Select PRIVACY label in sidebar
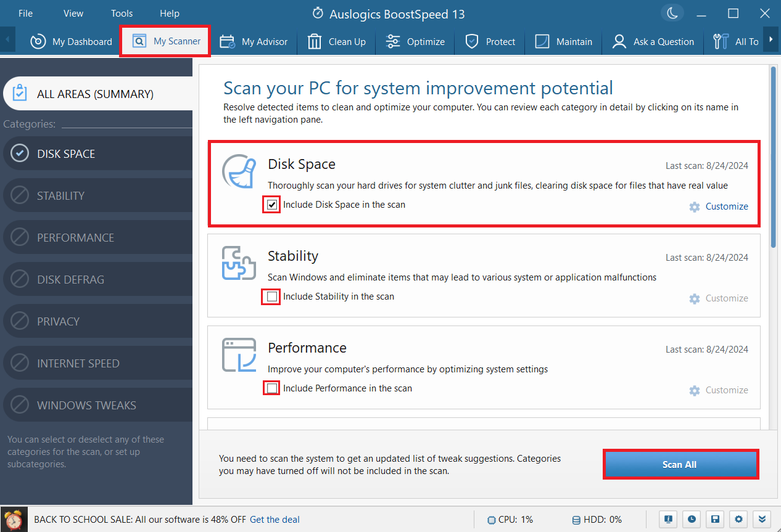The height and width of the screenshot is (532, 781). (x=59, y=321)
